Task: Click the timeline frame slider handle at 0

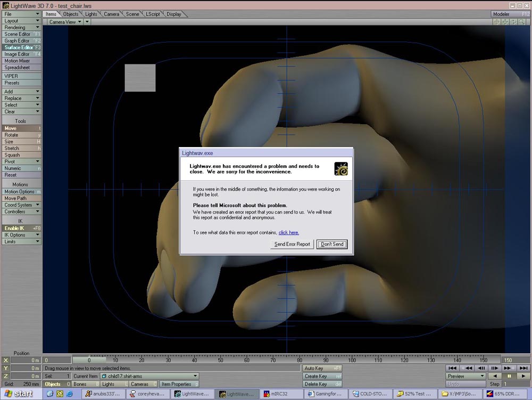Action: pos(89,360)
